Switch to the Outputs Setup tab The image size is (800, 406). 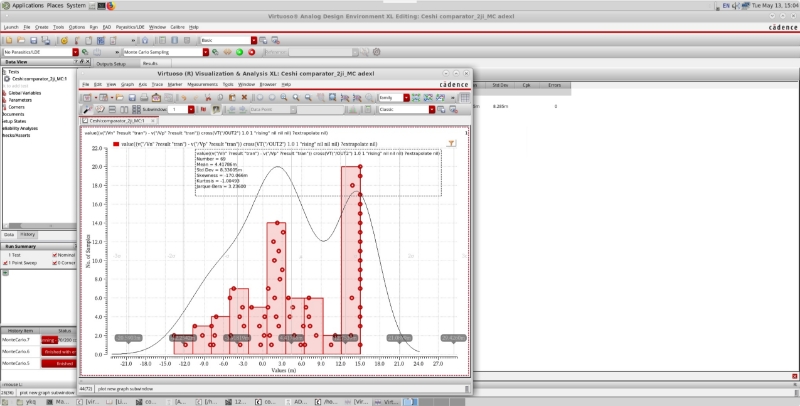pyautogui.click(x=111, y=64)
